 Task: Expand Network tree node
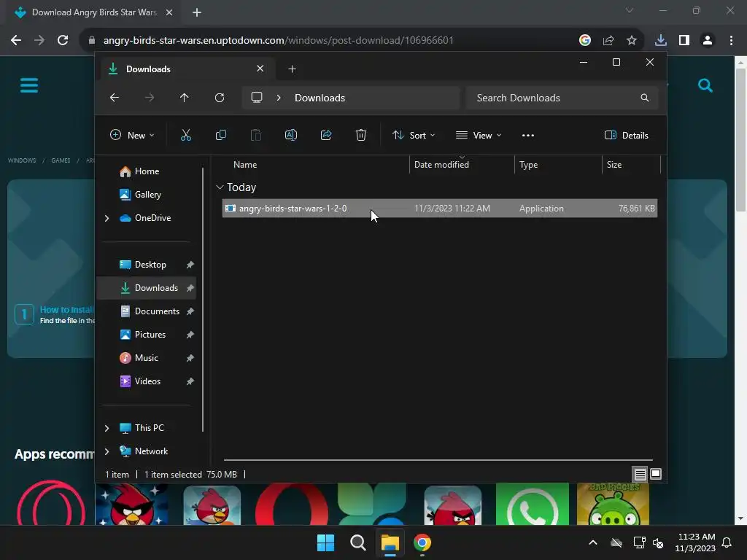point(107,451)
